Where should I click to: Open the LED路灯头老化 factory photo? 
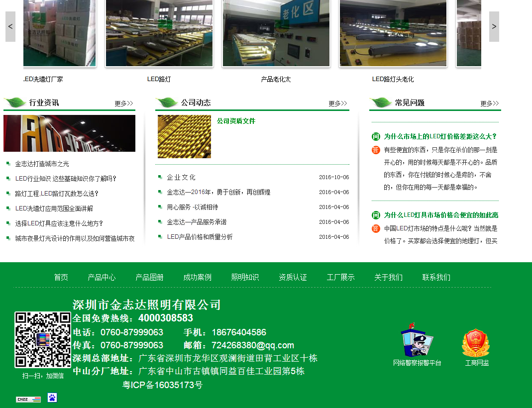(x=393, y=33)
